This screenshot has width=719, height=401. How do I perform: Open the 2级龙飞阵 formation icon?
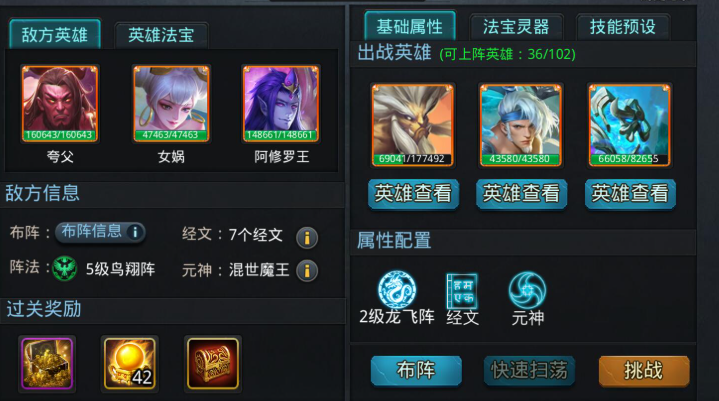pos(397,290)
